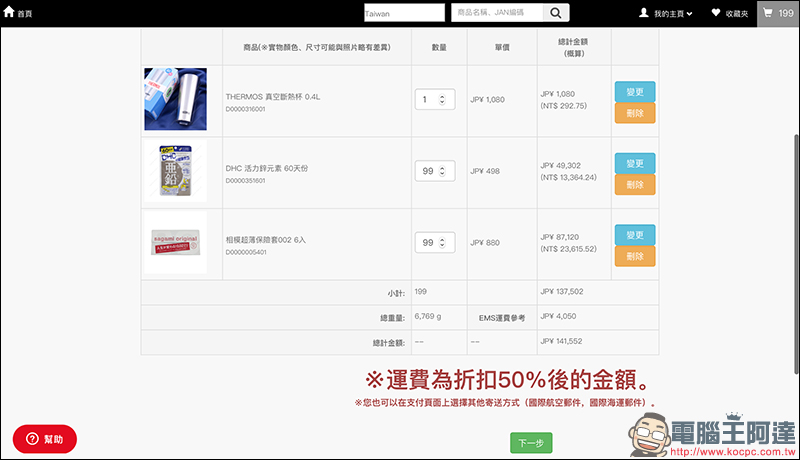Open THERMOS 真空斷熱杯 0.4L product name
Image resolution: width=800 pixels, height=460 pixels.
273,96
